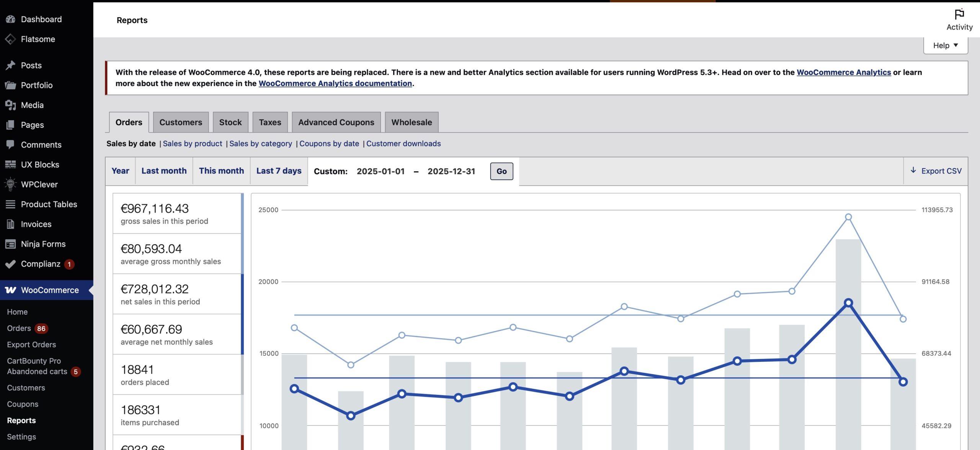Switch to the Customers report tab
Screen dimensions: 980x450
click(x=180, y=122)
